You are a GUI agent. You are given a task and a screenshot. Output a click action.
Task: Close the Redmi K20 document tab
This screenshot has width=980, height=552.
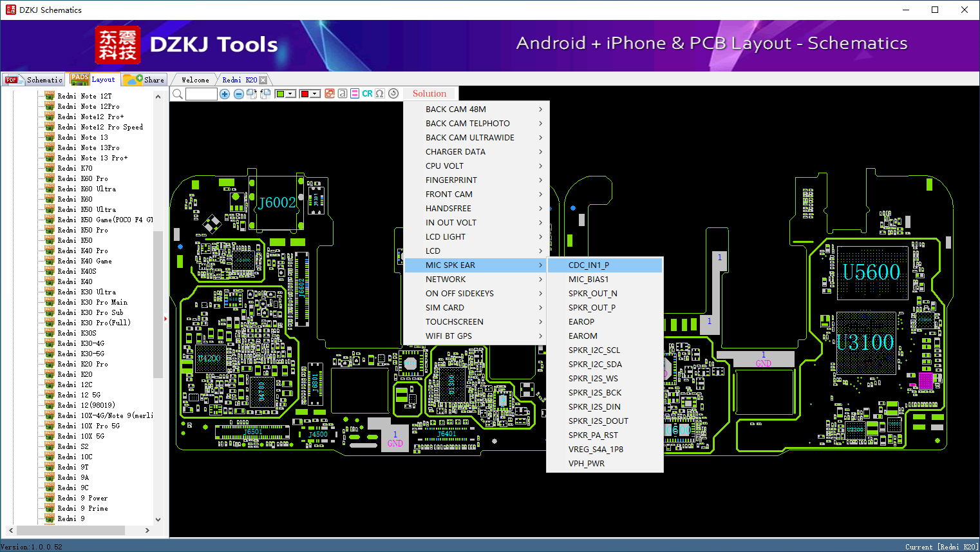263,81
